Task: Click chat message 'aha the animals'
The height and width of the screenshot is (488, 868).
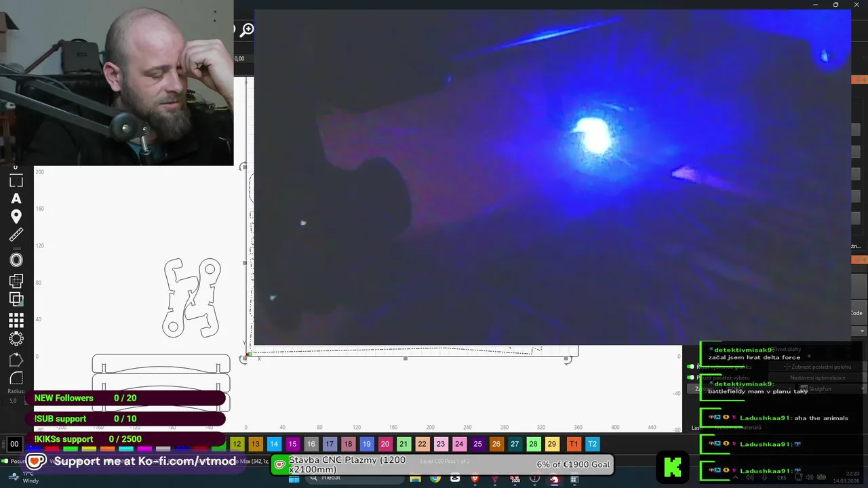Action: click(821, 418)
